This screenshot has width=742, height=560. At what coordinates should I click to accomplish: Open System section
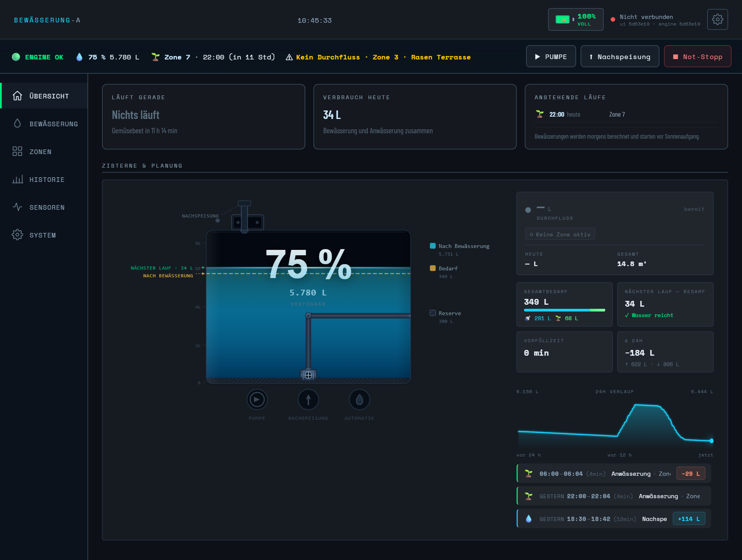pos(44,235)
